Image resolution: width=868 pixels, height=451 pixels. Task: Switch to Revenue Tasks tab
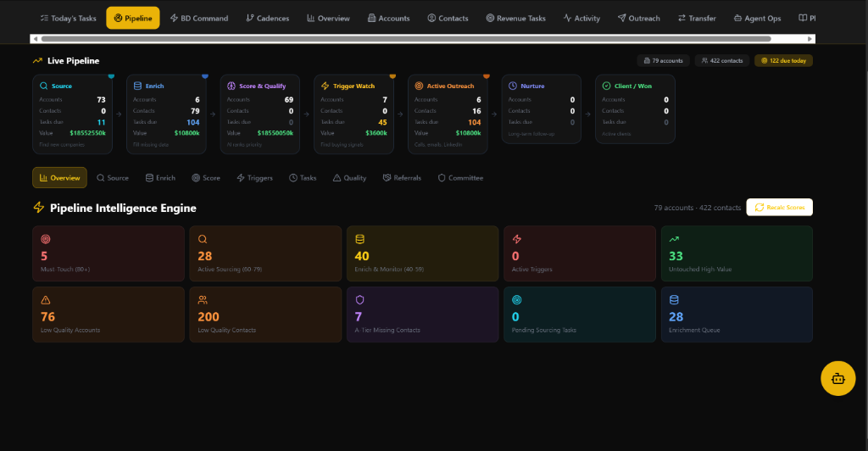[515, 19]
